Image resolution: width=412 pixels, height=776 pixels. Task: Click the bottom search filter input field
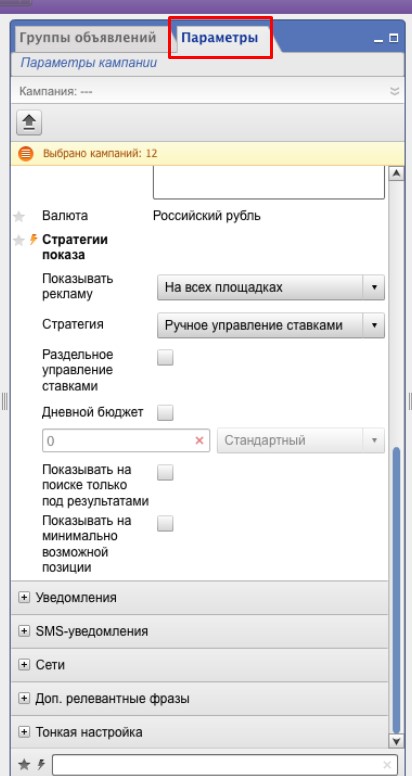point(224,765)
